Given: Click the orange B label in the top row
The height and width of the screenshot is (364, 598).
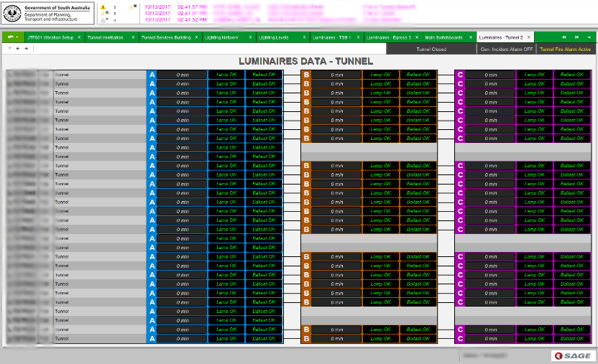Looking at the screenshot, I should pyautogui.click(x=306, y=75).
